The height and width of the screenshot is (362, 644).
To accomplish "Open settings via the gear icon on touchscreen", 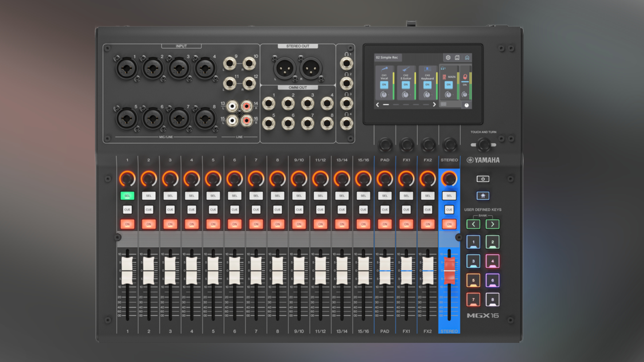I will [x=448, y=58].
